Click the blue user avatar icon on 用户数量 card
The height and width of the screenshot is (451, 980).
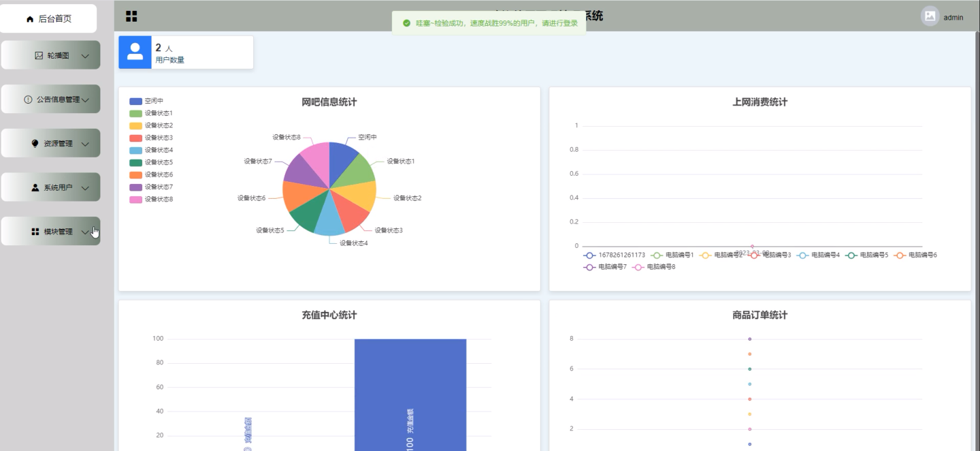(135, 52)
